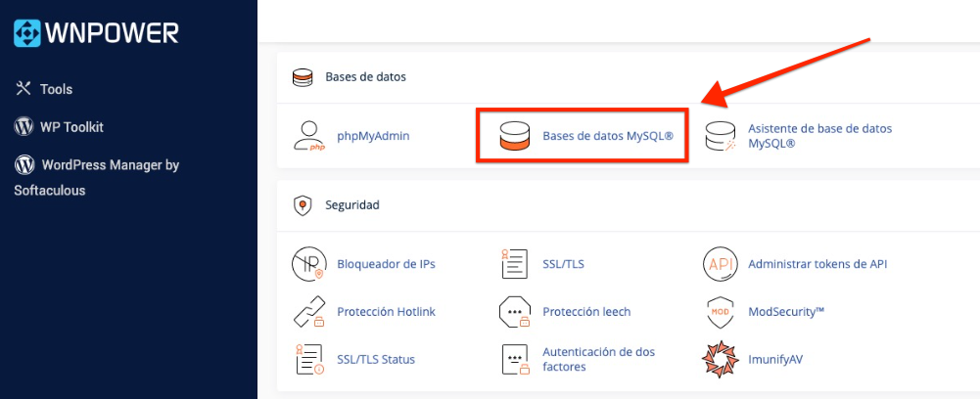The height and width of the screenshot is (399, 980).
Task: Click the SSL/TLS Status icon
Action: coord(309,360)
